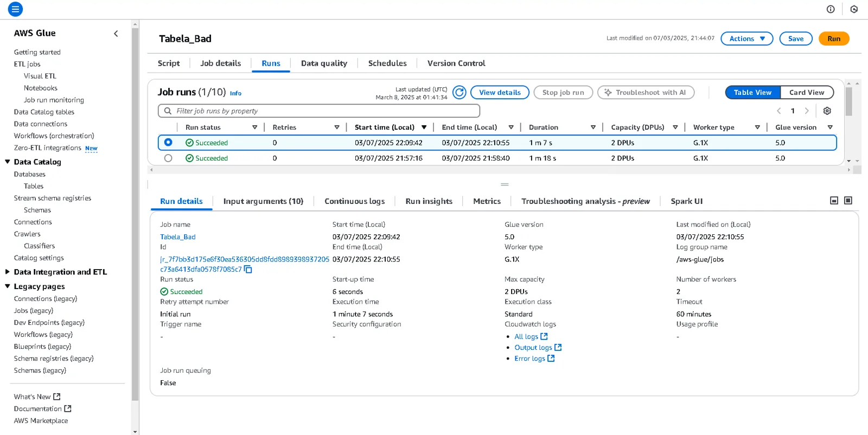Collapse the AWS Glue sidebar
The height and width of the screenshot is (435, 868).
click(x=116, y=34)
